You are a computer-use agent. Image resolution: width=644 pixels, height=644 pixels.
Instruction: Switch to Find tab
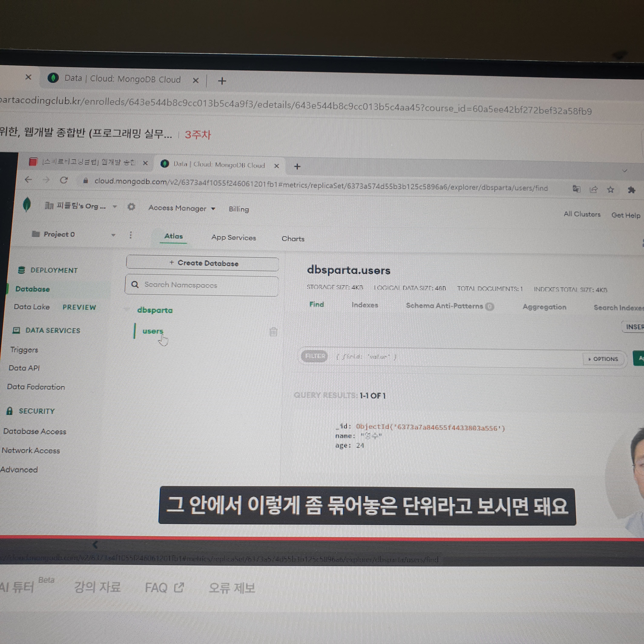tap(316, 304)
